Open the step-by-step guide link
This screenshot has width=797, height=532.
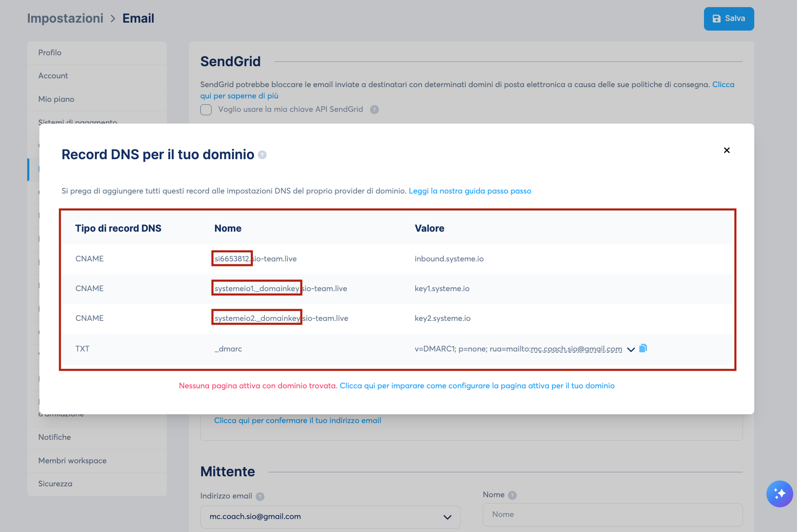[470, 191]
